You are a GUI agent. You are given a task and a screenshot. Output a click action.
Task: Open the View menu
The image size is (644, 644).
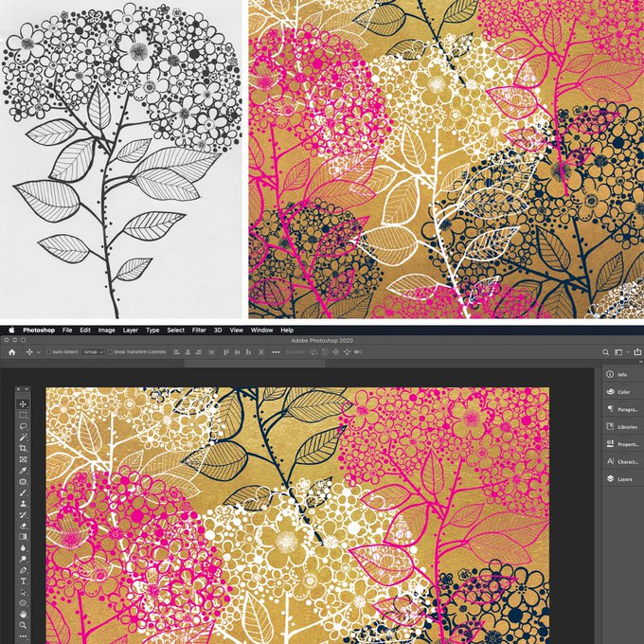click(x=236, y=331)
